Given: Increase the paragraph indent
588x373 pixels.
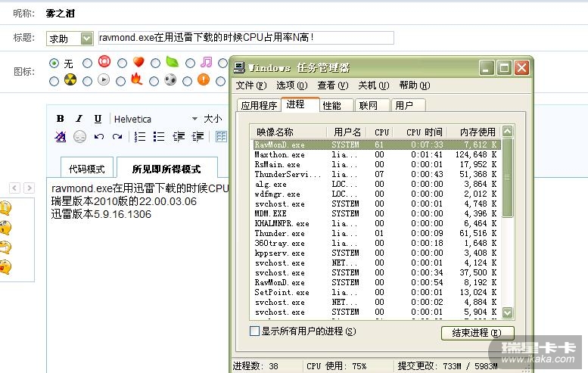Looking at the screenshot, I should click(x=198, y=137).
